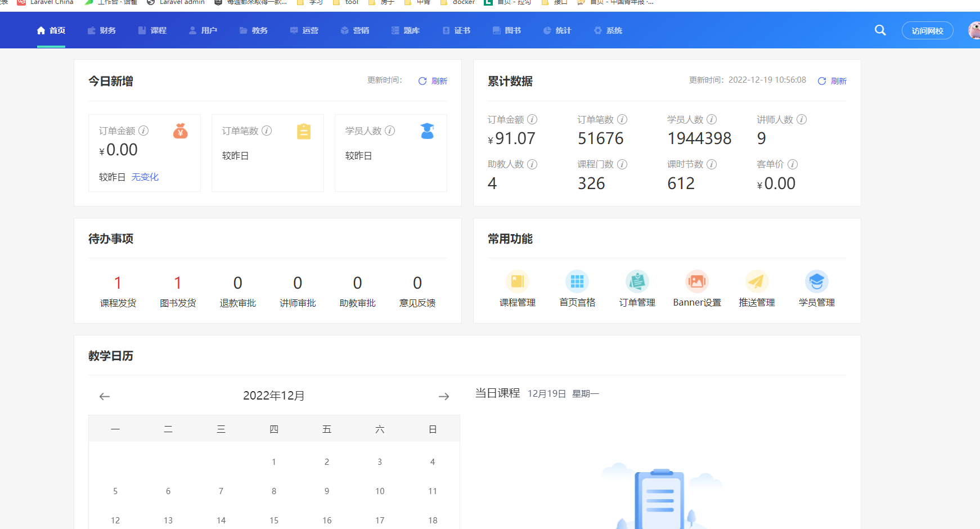Open the 用户 menu
Screen dimensions: 980x529
203,30
